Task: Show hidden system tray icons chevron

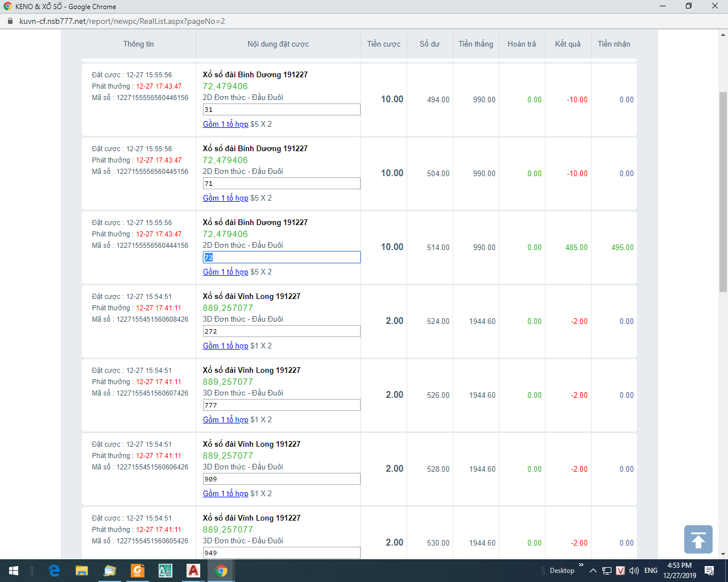Action: [593, 571]
